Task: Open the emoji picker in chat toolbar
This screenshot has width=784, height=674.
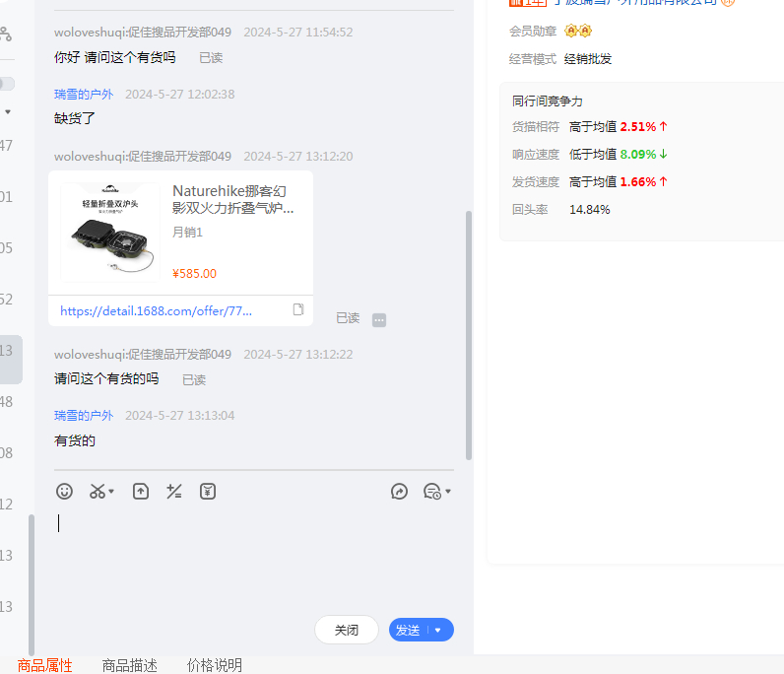Action: point(64,491)
